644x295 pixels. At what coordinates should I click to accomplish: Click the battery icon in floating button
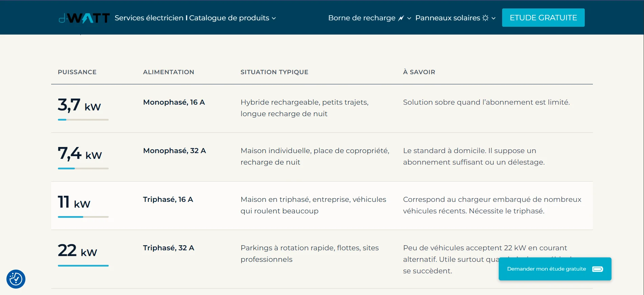pos(598,269)
